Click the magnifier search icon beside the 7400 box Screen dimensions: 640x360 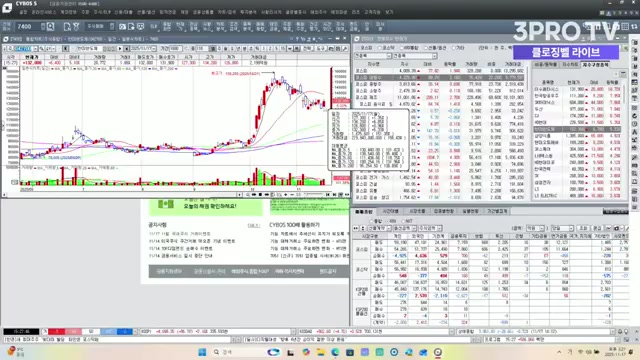coord(51,27)
